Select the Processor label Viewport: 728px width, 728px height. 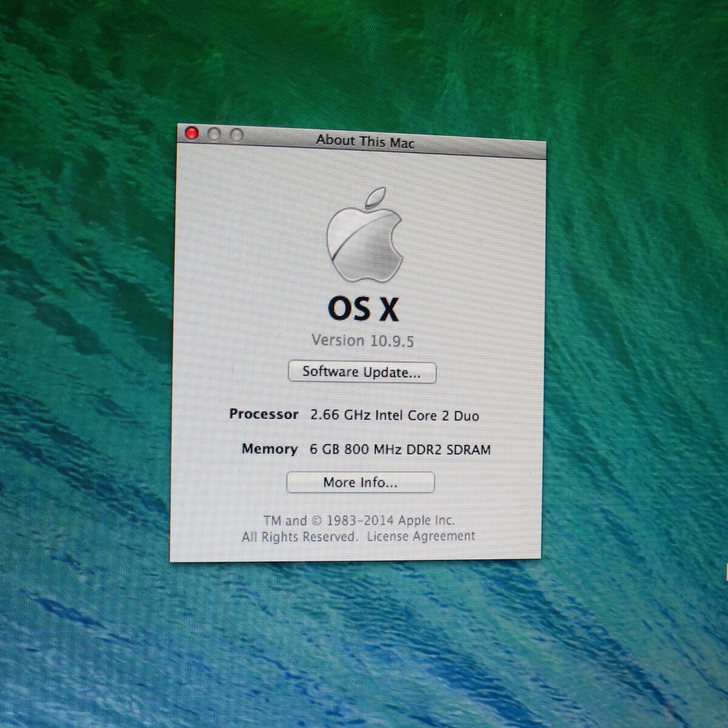pos(263,414)
